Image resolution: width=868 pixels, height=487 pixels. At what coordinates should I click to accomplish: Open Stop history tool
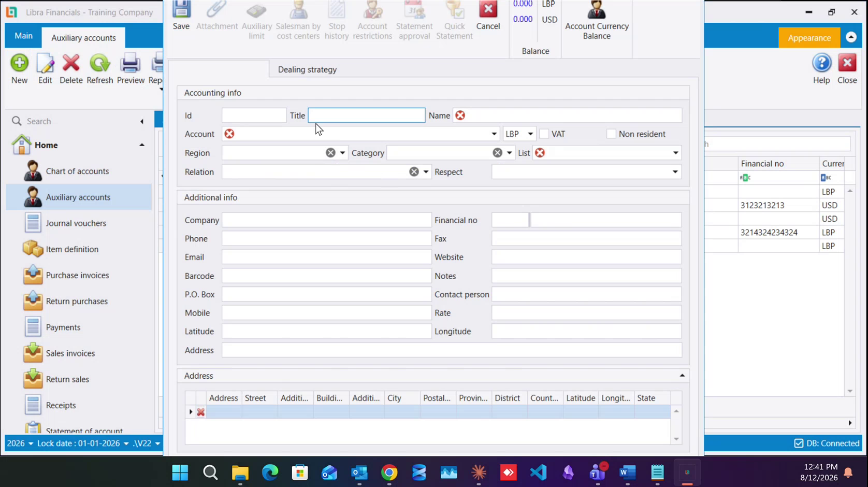click(337, 20)
